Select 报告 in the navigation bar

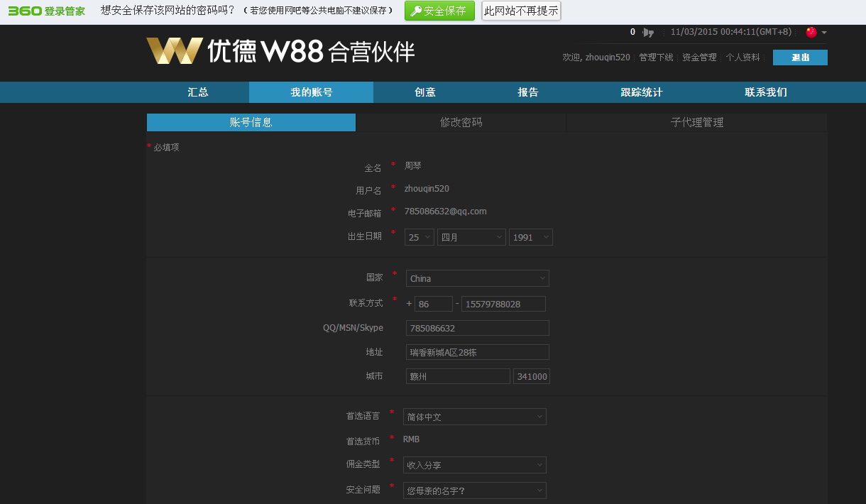[x=528, y=92]
